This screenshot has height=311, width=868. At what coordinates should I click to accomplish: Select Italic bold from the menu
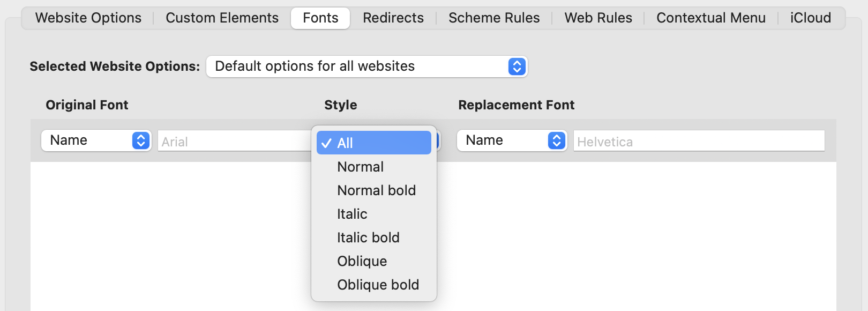(368, 238)
